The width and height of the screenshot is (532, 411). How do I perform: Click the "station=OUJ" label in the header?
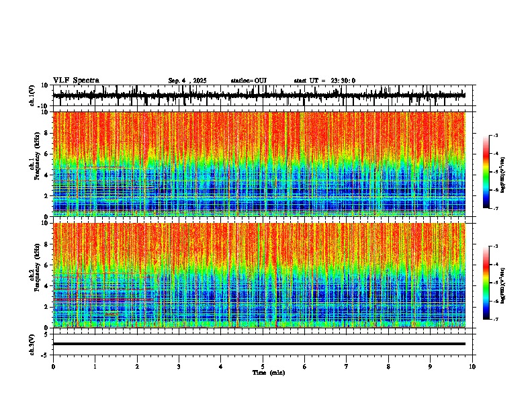(249, 81)
